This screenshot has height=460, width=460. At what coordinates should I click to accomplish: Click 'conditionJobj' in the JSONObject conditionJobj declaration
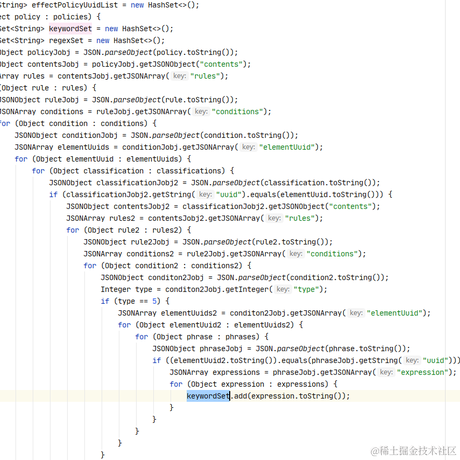tap(90, 135)
